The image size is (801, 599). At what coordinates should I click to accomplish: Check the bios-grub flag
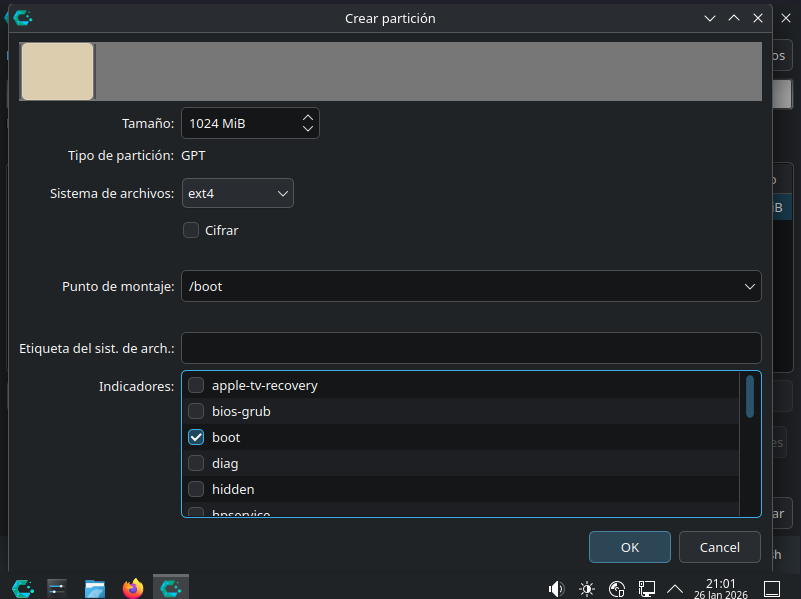(196, 411)
